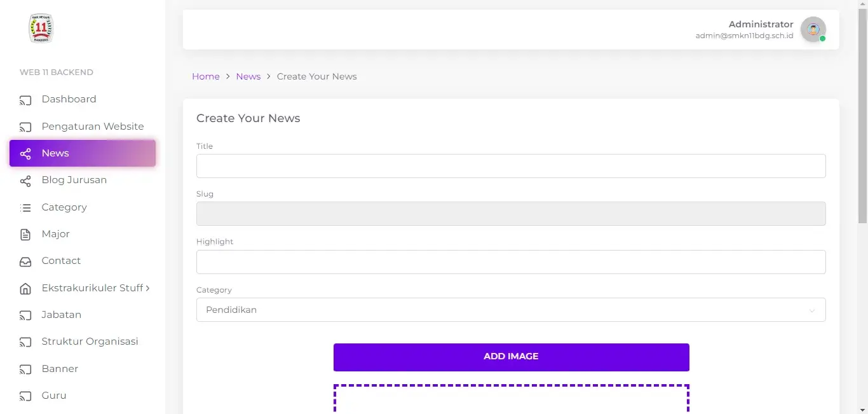Click the Guru cast icon
This screenshot has height=414, width=868.
25,396
